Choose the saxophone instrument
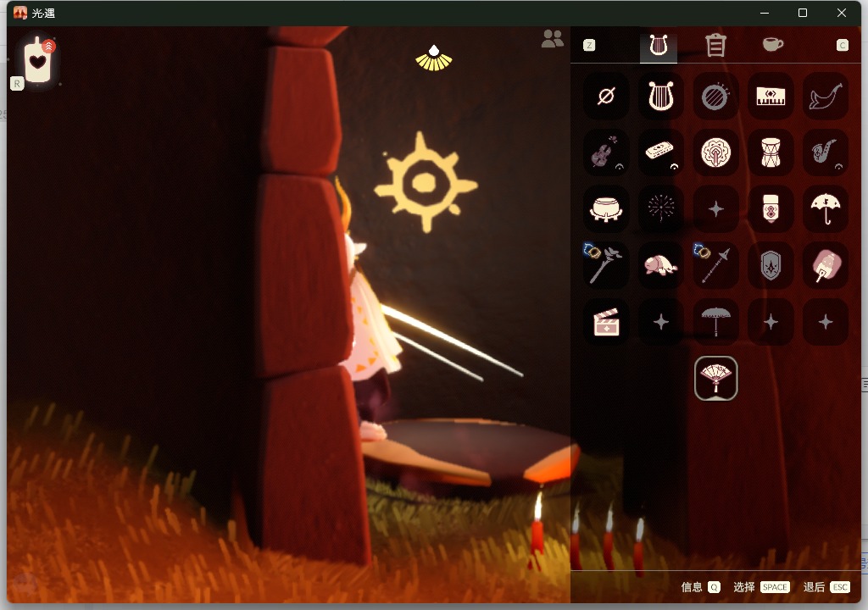Screen dimensions: 868x610 (x=826, y=152)
